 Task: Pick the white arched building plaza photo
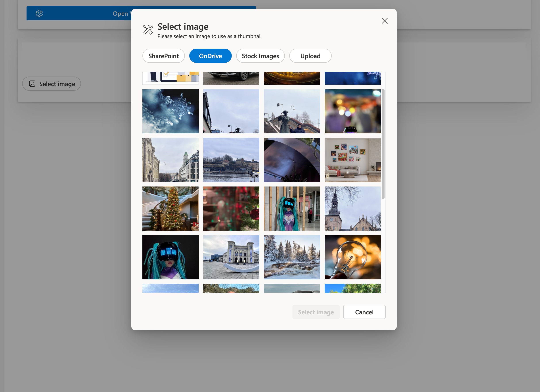click(x=231, y=257)
